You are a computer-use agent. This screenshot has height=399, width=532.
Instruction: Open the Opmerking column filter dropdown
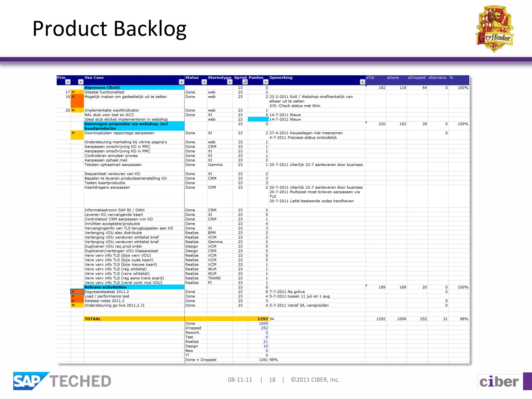pyautogui.click(x=362, y=82)
